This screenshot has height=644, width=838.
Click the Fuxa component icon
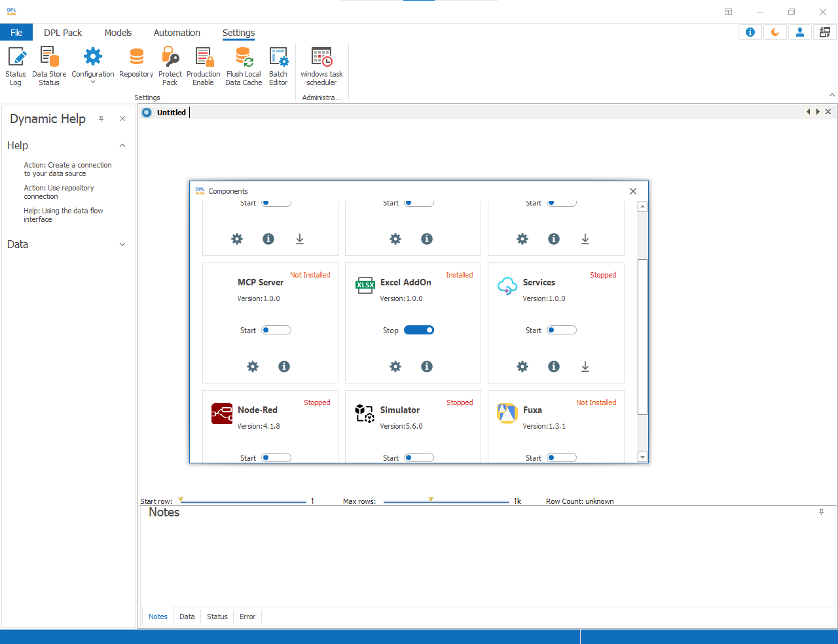pyautogui.click(x=507, y=414)
